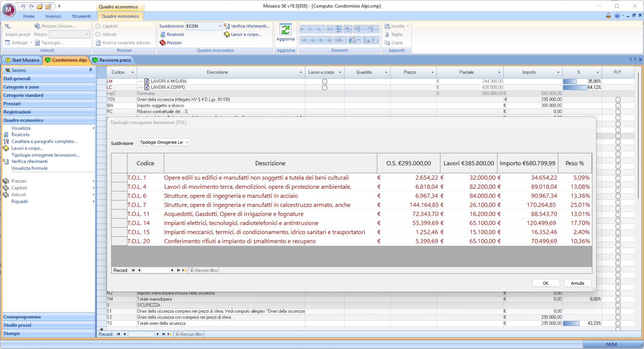Toggle Lavori a corpo checkbox for LM row
The width and height of the screenshot is (644, 349).
coord(325,81)
